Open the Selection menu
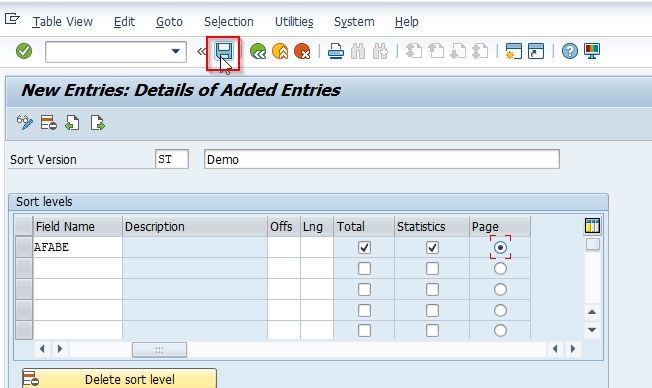Viewport: 652px width, 388px height. point(229,22)
